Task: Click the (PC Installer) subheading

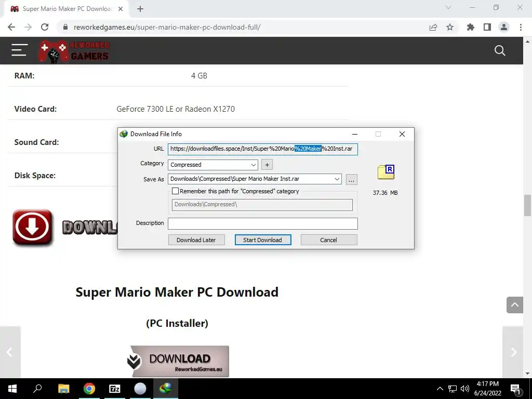Action: tap(177, 323)
